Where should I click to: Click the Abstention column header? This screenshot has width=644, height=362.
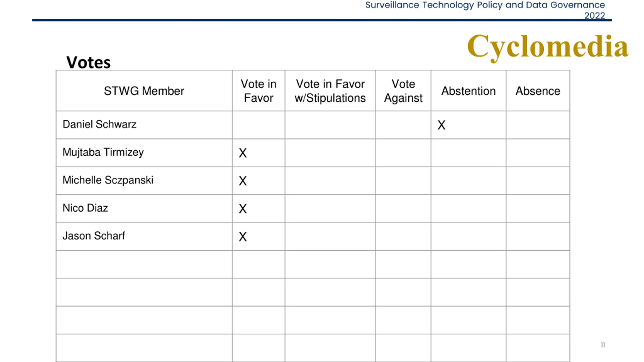468,91
